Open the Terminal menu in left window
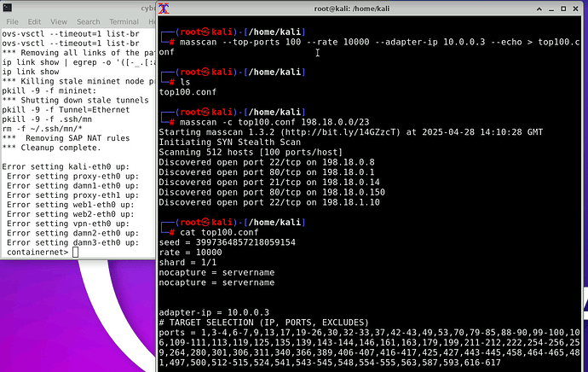 pyautogui.click(x=124, y=21)
